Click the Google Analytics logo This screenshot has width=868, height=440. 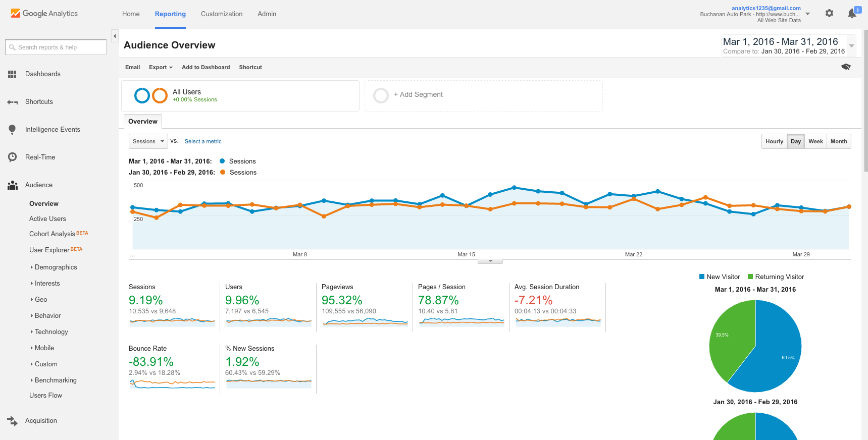(44, 14)
